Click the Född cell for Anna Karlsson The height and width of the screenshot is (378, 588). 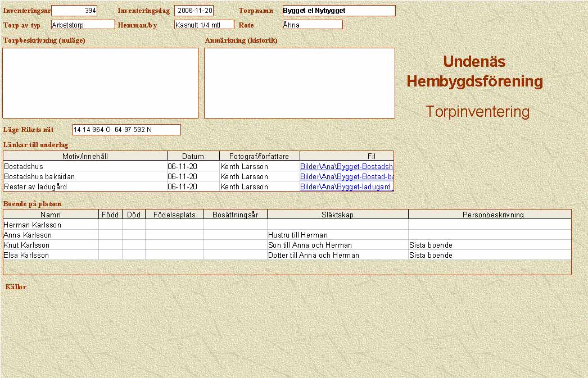(110, 235)
